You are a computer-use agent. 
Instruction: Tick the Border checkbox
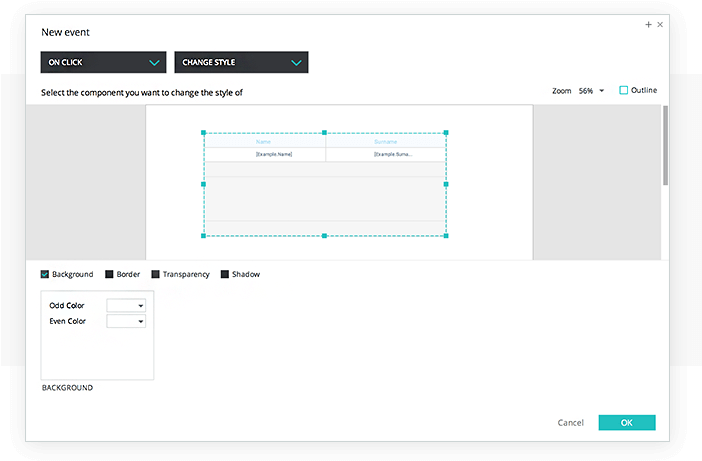click(x=109, y=274)
